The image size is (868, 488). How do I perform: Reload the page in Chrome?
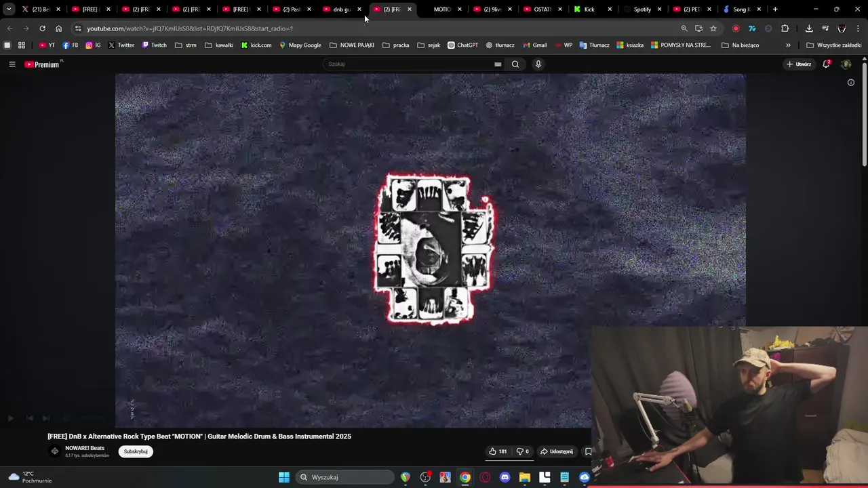[42, 28]
